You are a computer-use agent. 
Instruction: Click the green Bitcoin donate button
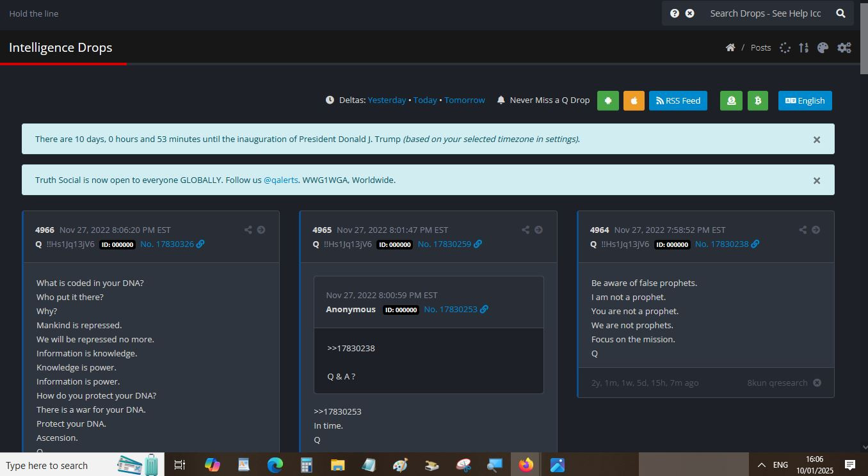[757, 100]
